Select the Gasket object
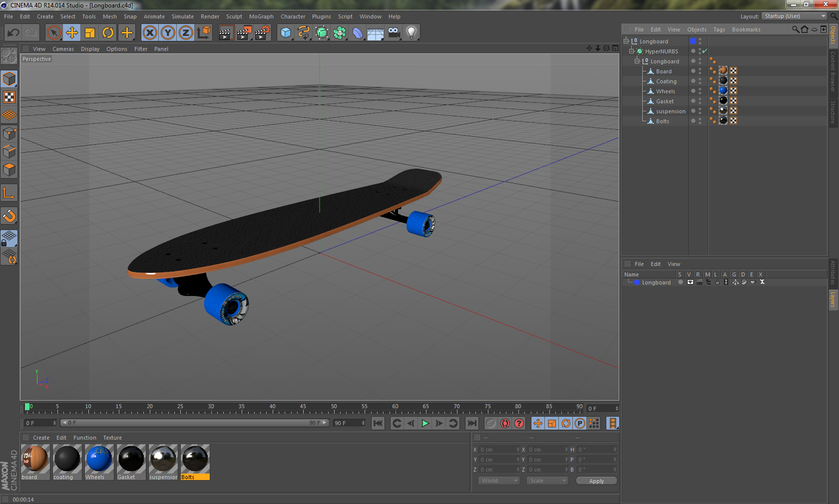Image resolution: width=839 pixels, height=504 pixels. click(664, 101)
